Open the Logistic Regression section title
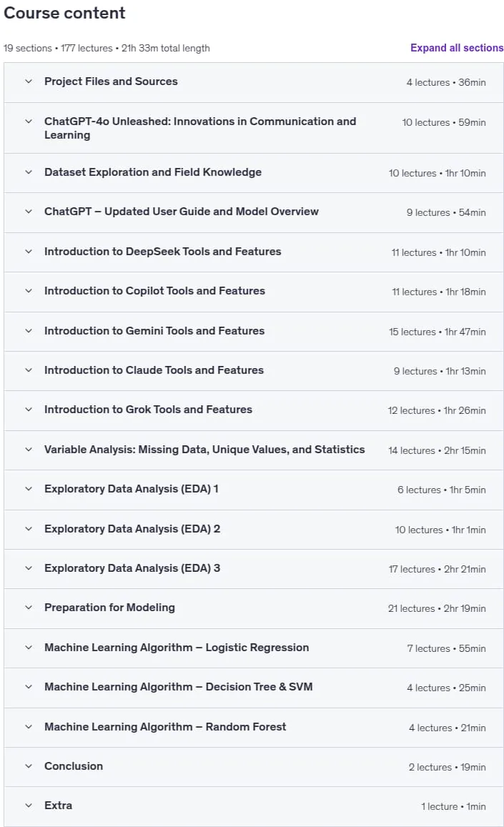504x827 pixels. (x=177, y=648)
